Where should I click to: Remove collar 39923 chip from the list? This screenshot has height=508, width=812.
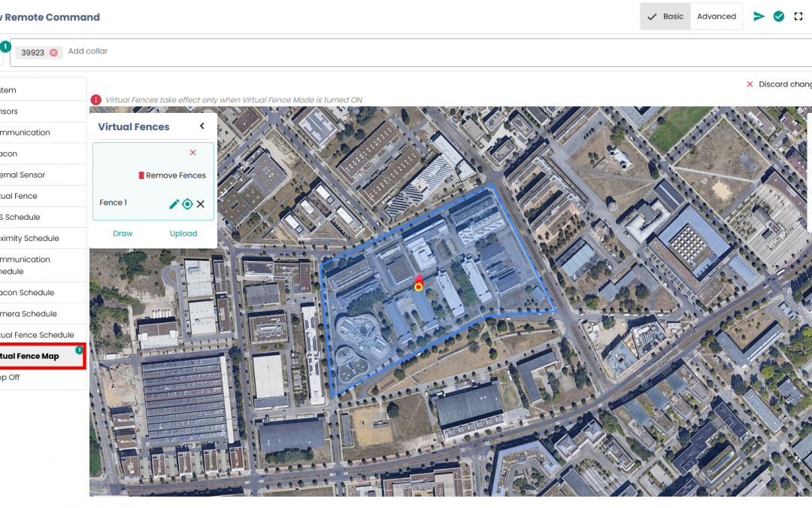53,53
